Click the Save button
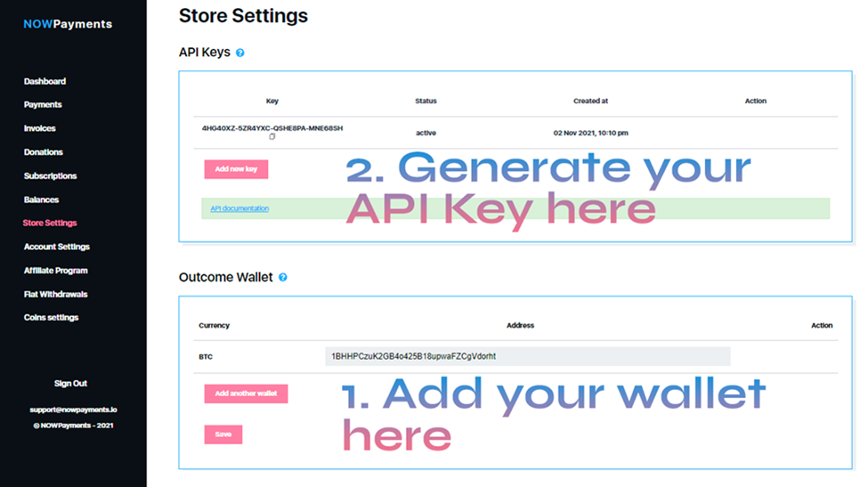 [x=223, y=434]
